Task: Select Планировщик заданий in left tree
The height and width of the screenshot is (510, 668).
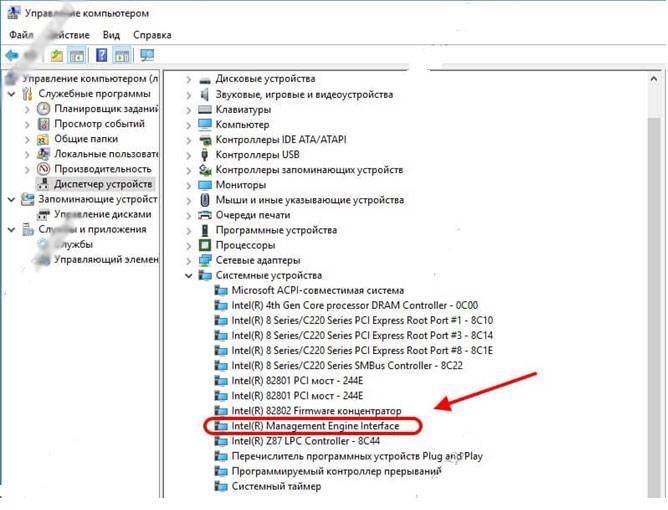Action: pyautogui.click(x=107, y=109)
